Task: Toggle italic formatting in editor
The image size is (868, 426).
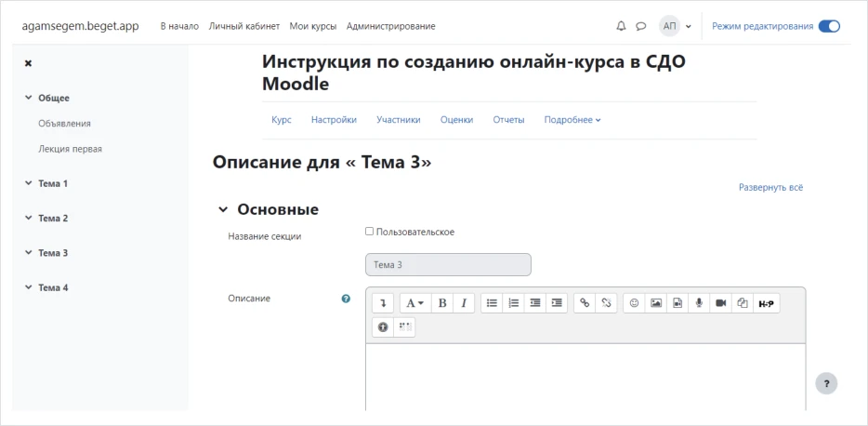Action: tap(464, 303)
